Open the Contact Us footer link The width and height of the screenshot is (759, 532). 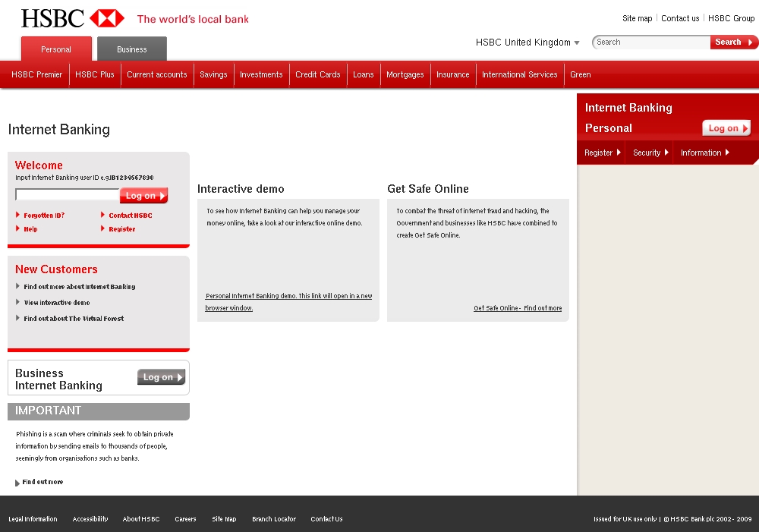point(326,519)
